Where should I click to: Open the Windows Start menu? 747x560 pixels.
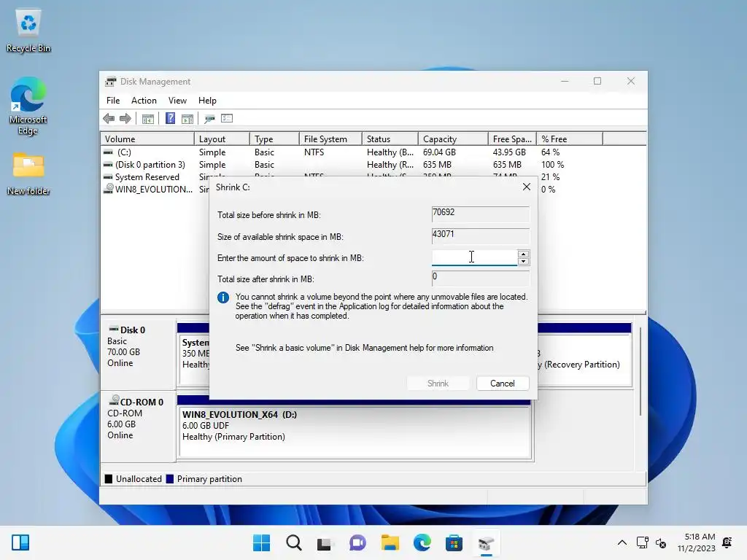262,542
